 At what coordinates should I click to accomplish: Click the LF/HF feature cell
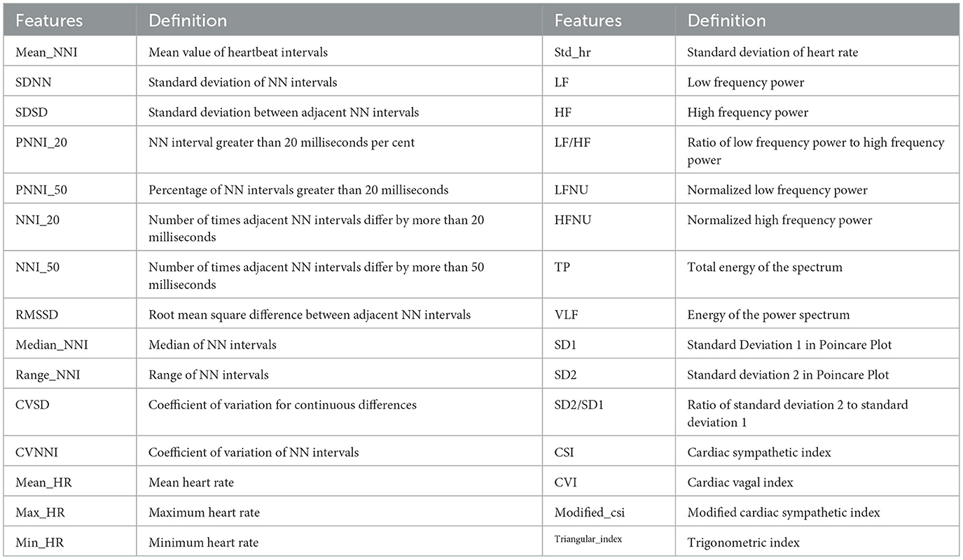click(x=570, y=143)
